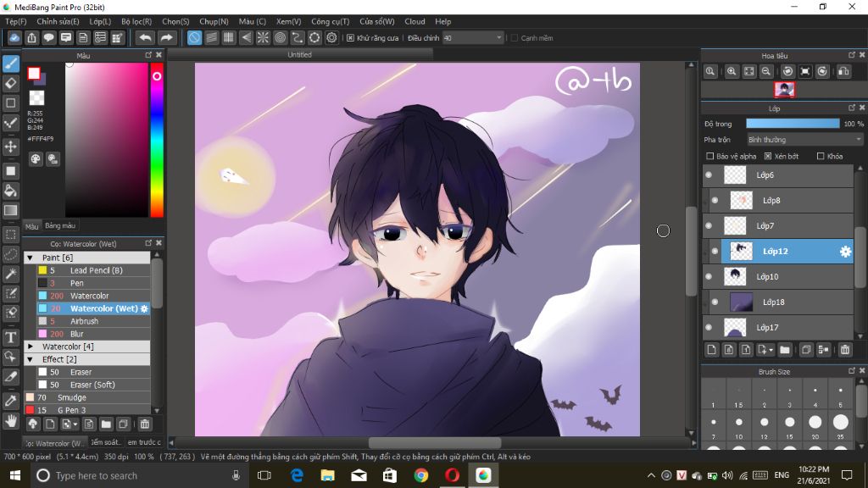Toggle the Cạnh mềm checkbox
The width and height of the screenshot is (868, 488).
[515, 38]
